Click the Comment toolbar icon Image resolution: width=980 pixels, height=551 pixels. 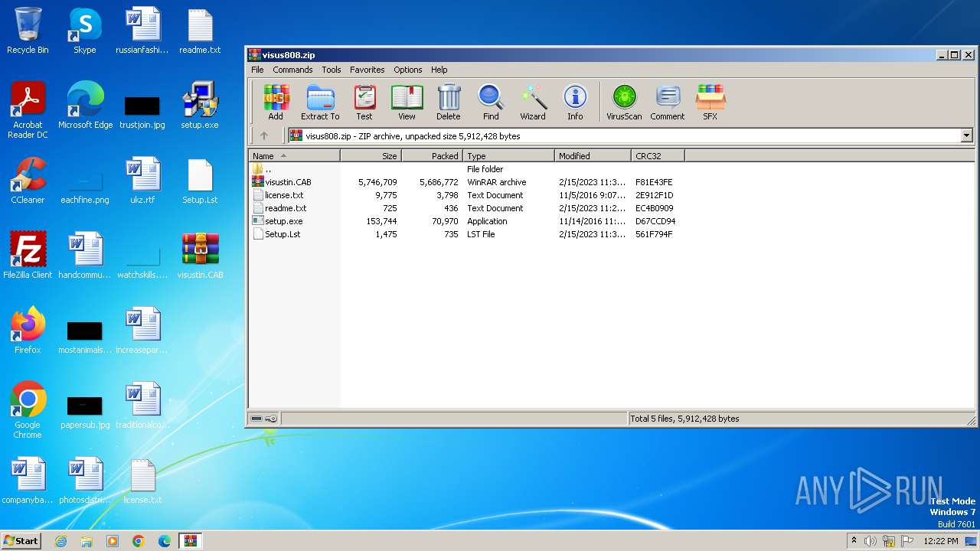668,103
